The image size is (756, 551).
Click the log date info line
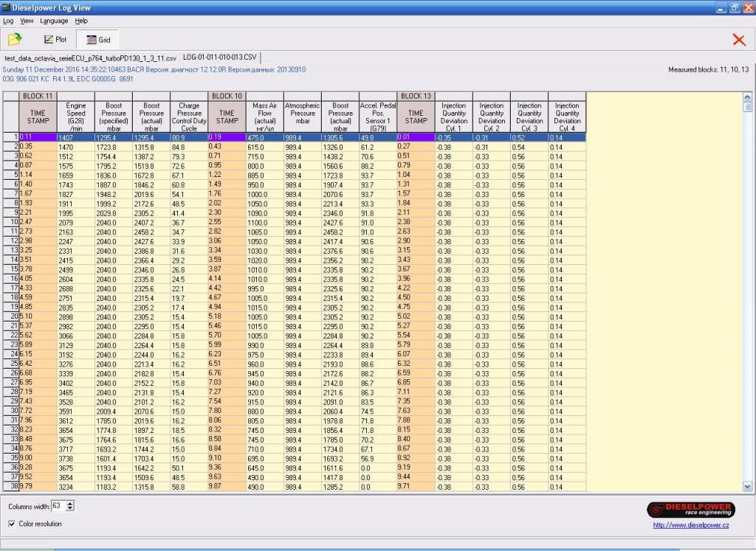(154, 69)
